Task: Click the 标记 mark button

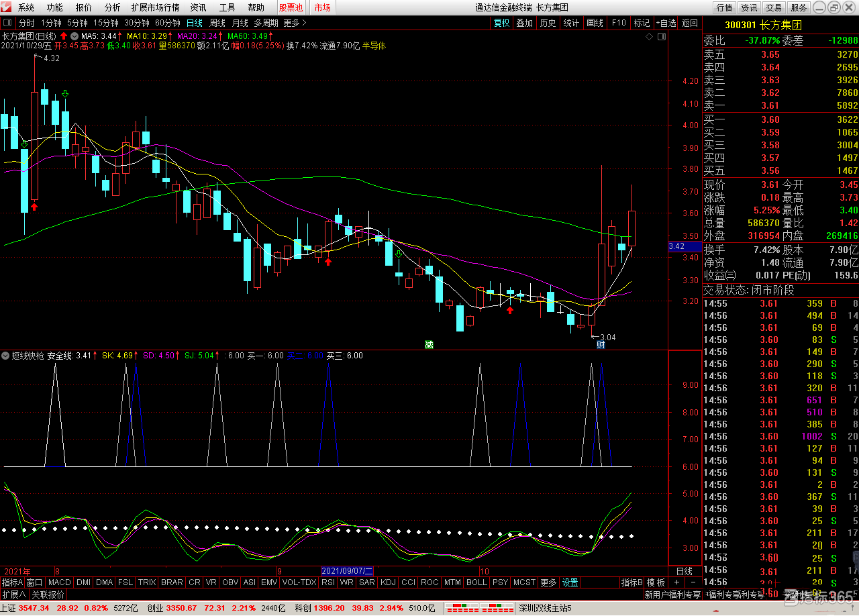Action: pos(642,23)
